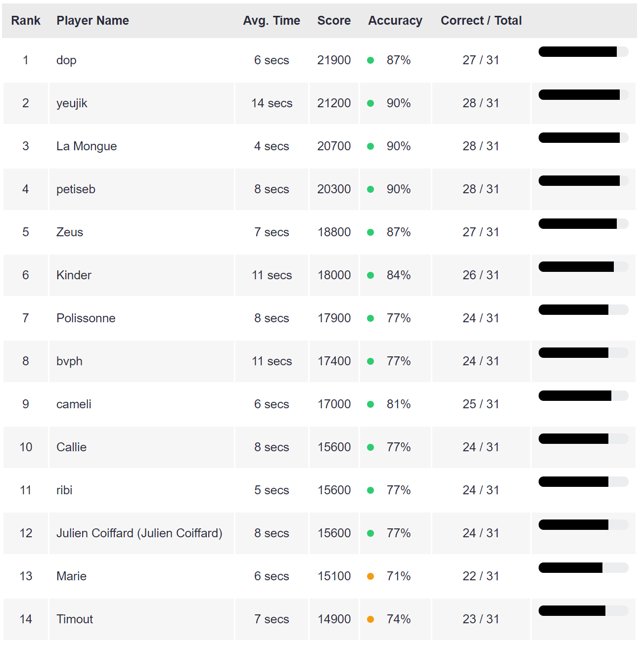Click Callie's 24 / 31 result cell
The width and height of the screenshot is (644, 647).
(x=481, y=447)
